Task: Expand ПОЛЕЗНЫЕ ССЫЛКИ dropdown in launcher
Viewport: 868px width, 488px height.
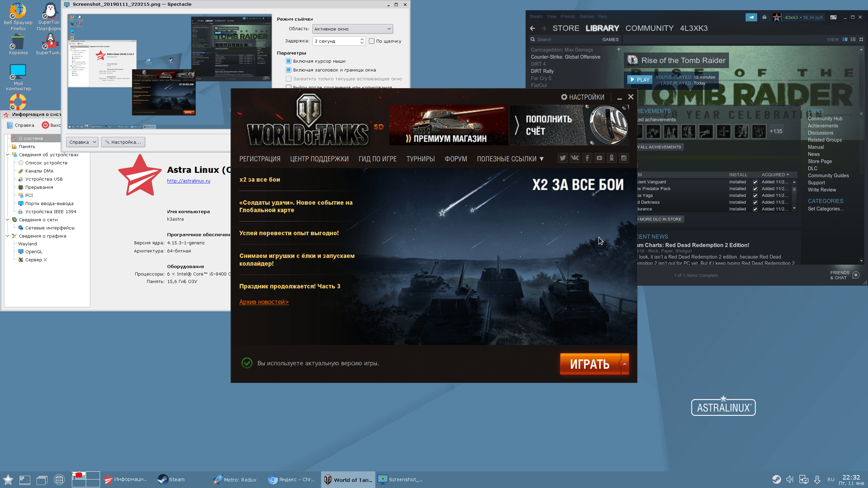Action: 510,159
